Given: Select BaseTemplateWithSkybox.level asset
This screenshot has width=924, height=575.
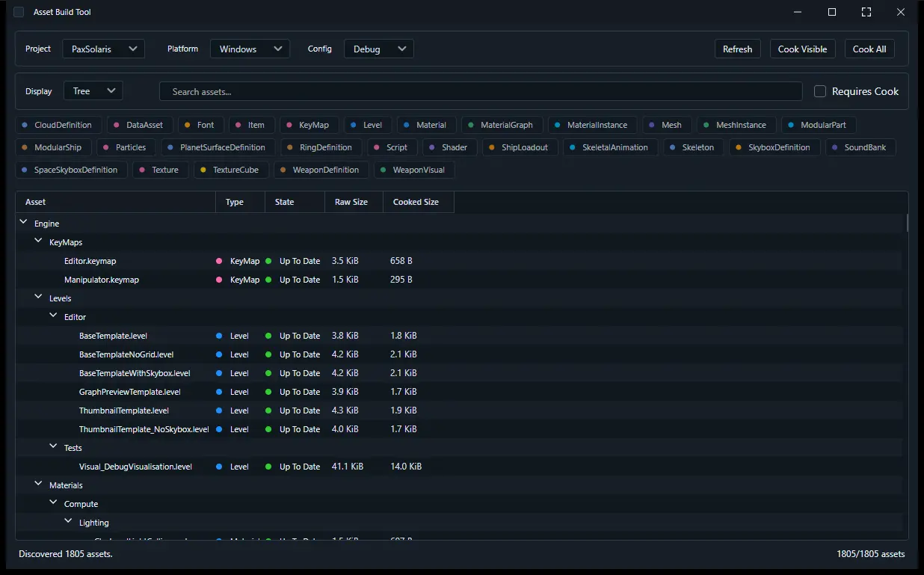Looking at the screenshot, I should click(x=459, y=373).
